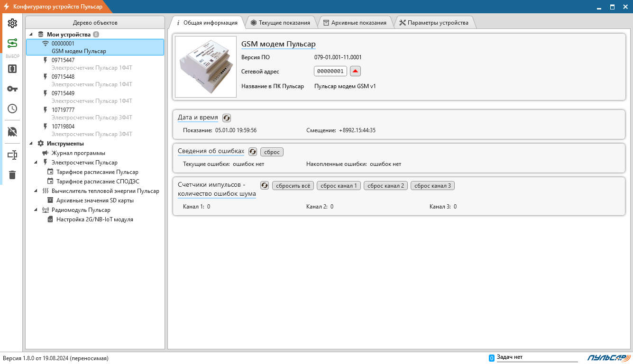Screen dimensions: 633x364
Task: Click version text in status bar
Action: click(56, 358)
